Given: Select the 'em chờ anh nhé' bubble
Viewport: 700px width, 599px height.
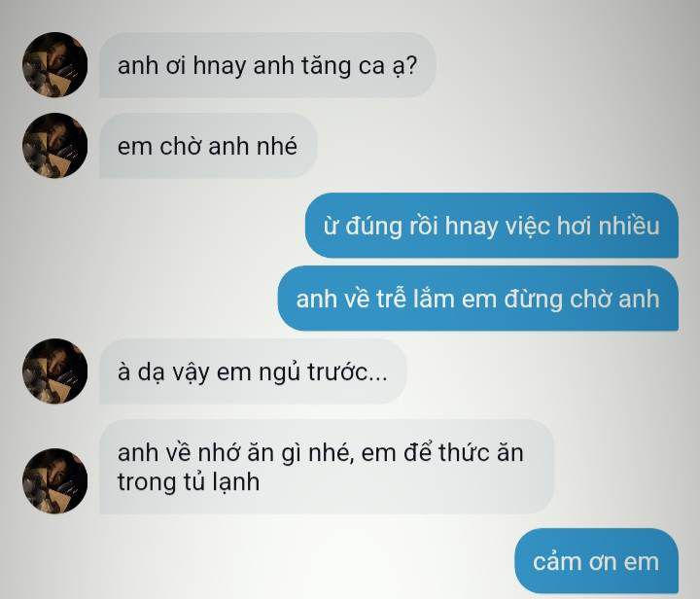Looking at the screenshot, I should click(x=208, y=146).
